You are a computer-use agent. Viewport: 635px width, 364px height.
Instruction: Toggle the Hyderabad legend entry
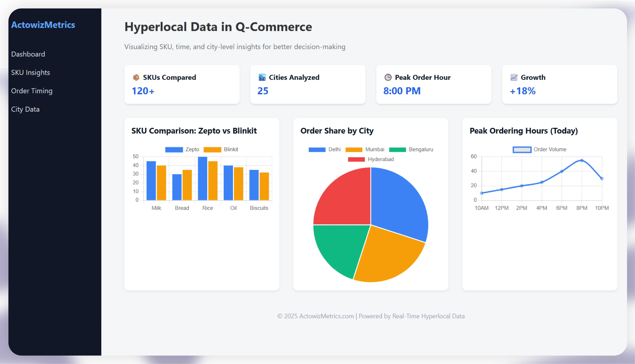356,159
